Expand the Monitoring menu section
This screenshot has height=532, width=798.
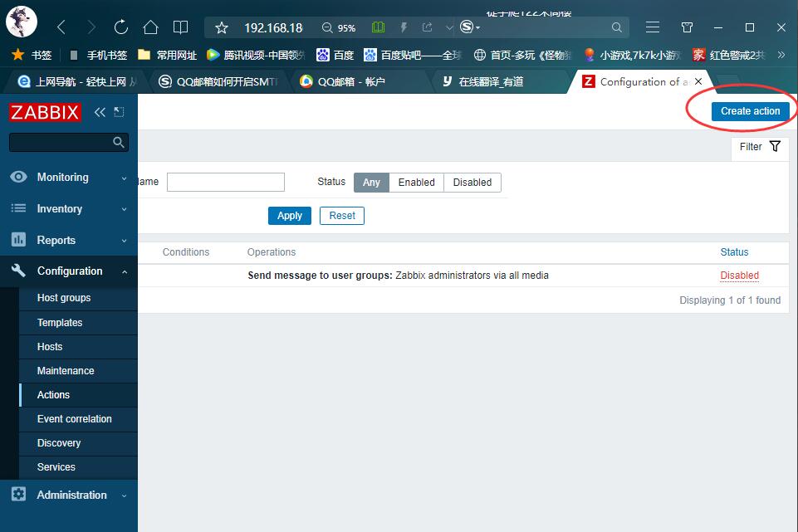tap(69, 177)
